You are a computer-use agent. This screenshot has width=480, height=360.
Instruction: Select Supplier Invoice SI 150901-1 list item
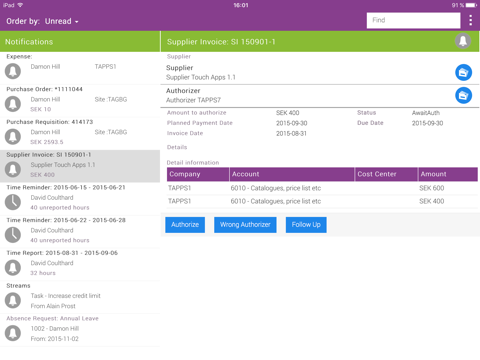coord(80,166)
